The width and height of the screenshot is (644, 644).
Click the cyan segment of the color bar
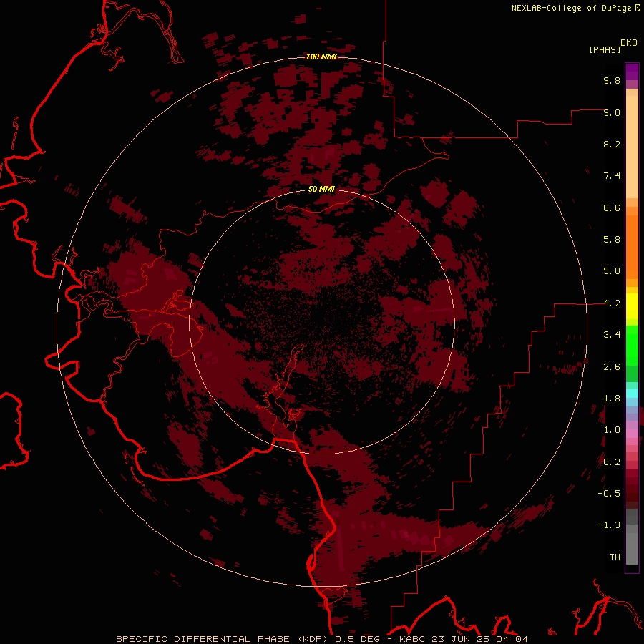(x=632, y=394)
